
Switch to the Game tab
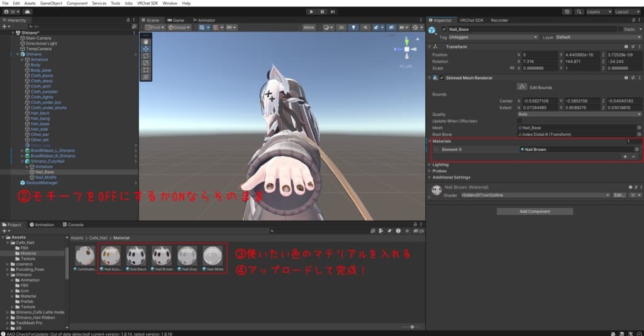pos(176,20)
